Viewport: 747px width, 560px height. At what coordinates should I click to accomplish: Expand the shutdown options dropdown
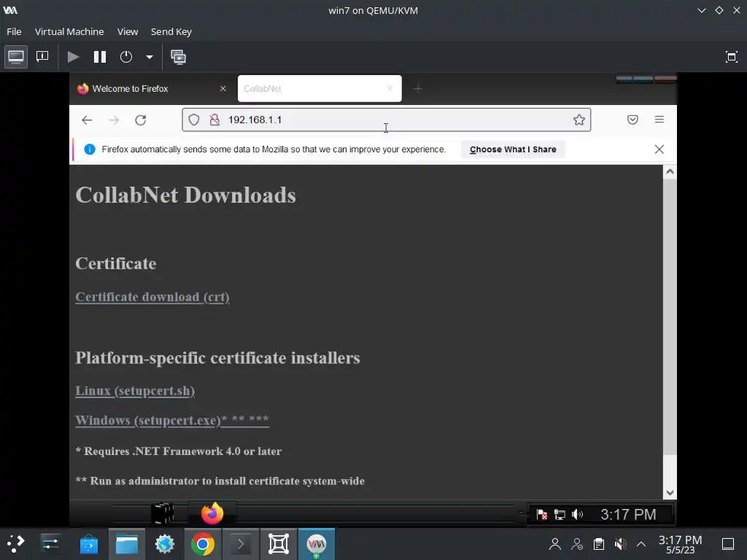(149, 57)
